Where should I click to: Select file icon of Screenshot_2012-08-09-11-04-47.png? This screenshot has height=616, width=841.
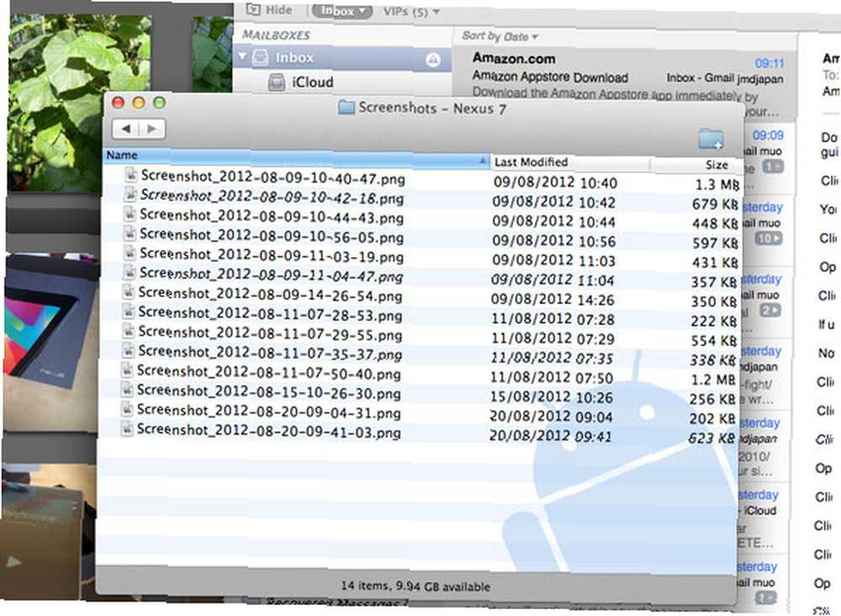(129, 272)
